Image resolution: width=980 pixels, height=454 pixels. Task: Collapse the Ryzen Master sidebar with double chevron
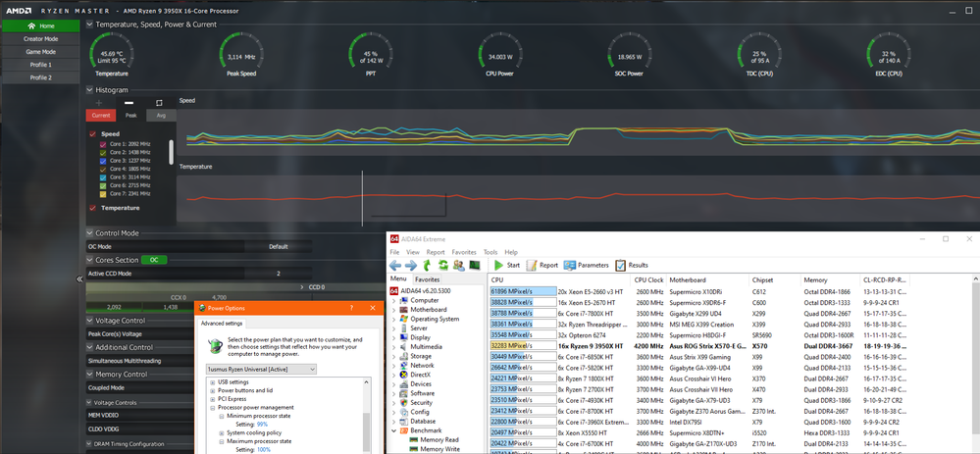click(79, 279)
